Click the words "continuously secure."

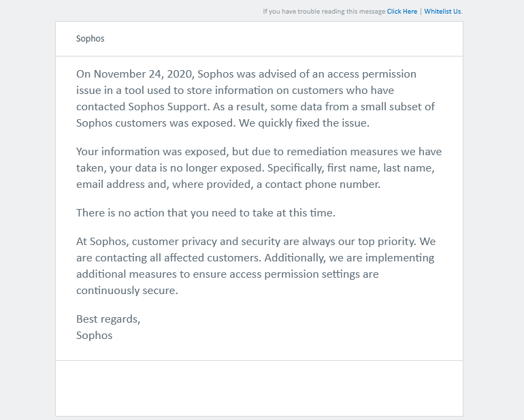(x=127, y=290)
